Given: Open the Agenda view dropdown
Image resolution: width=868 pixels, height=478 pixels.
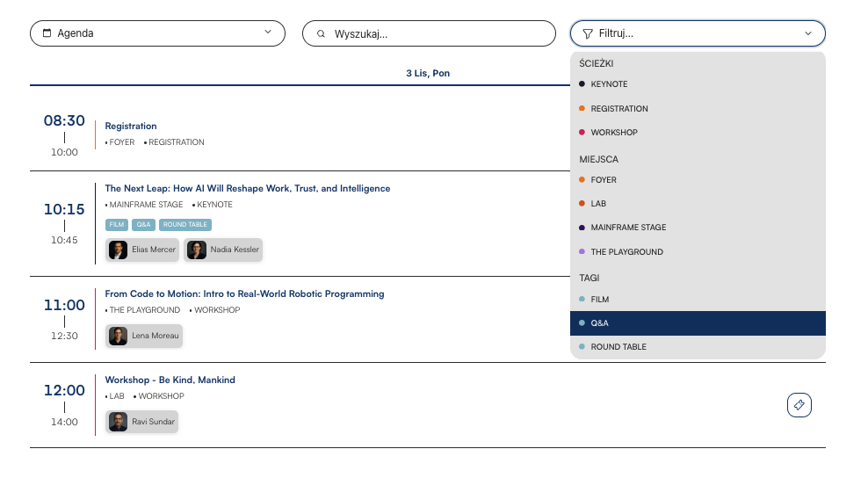Looking at the screenshot, I should pyautogui.click(x=158, y=33).
